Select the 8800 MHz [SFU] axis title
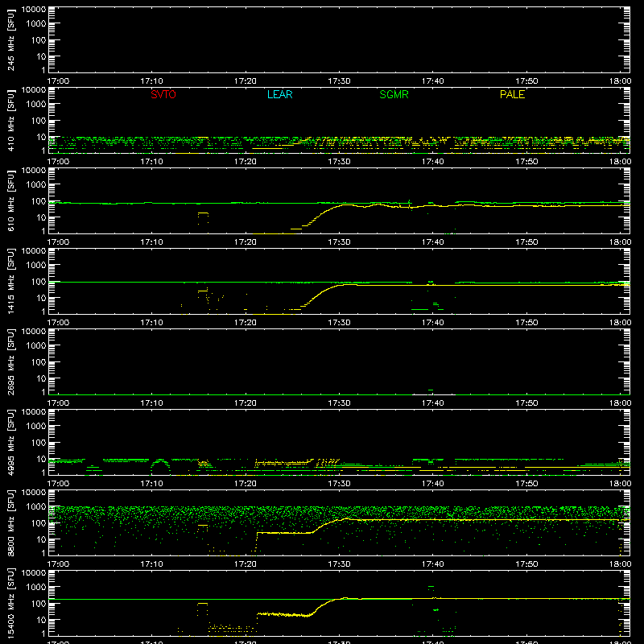 coord(11,522)
